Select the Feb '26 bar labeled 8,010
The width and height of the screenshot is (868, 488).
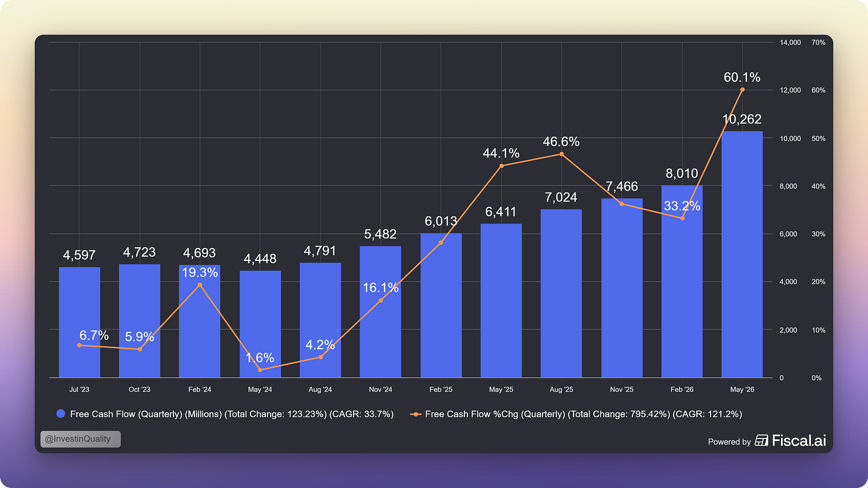681,281
